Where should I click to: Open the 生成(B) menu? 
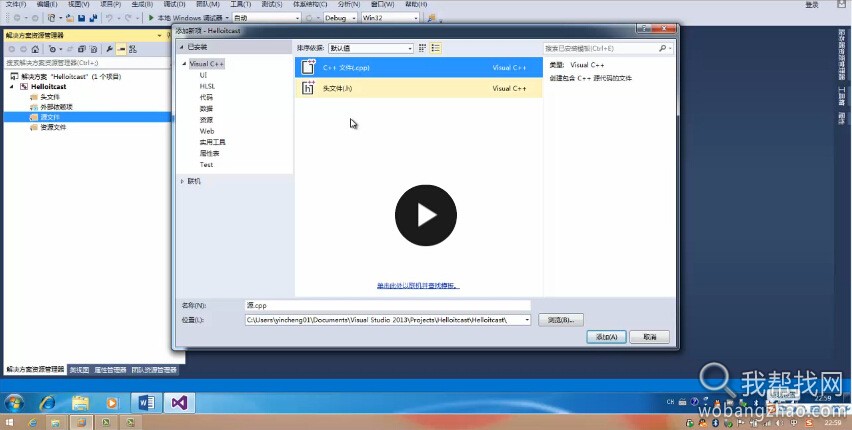[x=142, y=4]
